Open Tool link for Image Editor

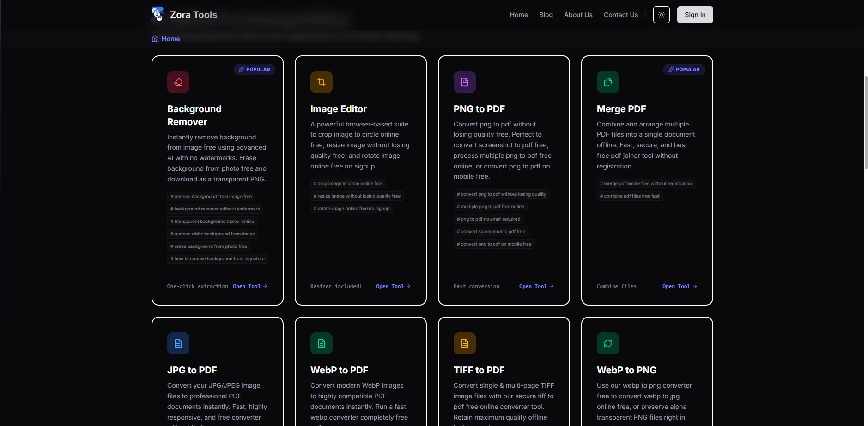tap(393, 286)
